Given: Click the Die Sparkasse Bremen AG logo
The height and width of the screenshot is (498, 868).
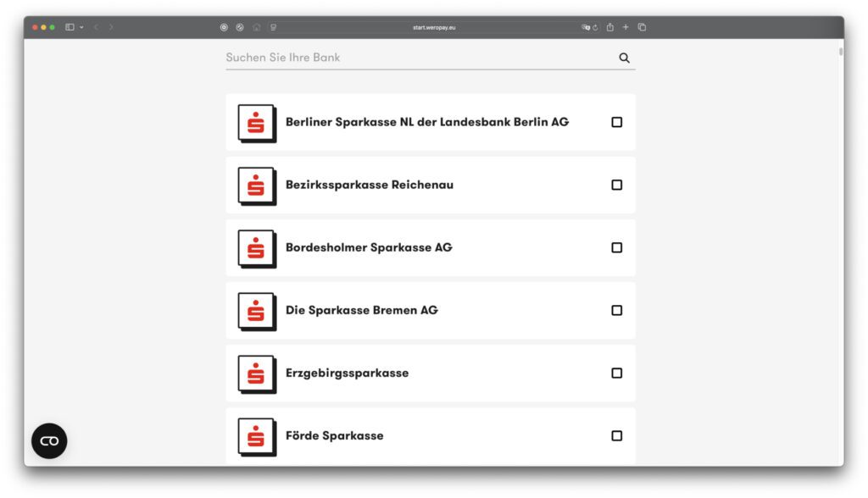Looking at the screenshot, I should tap(256, 310).
